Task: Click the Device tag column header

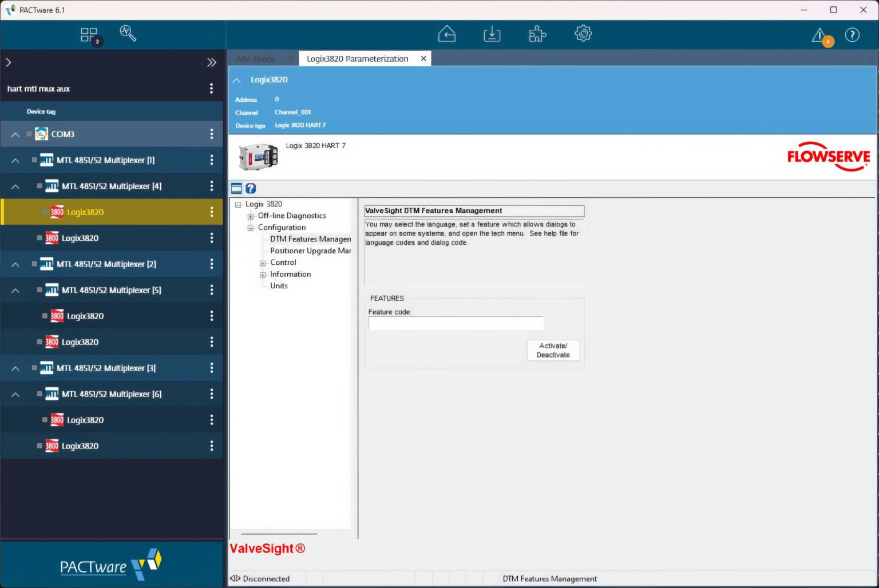Action: pyautogui.click(x=41, y=112)
